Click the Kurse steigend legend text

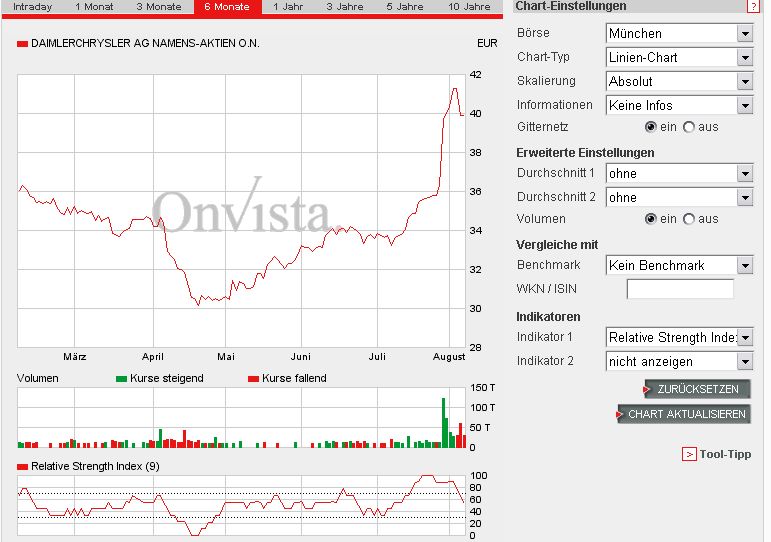pos(167,378)
